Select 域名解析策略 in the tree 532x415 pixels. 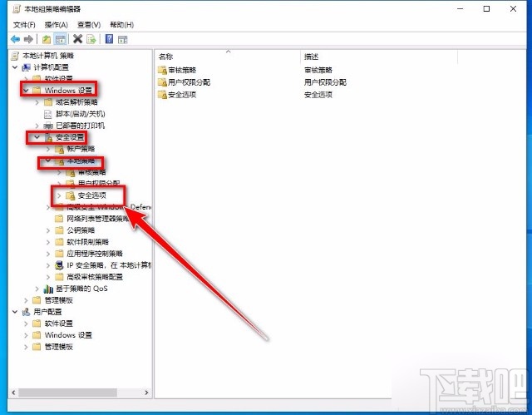pyautogui.click(x=76, y=102)
